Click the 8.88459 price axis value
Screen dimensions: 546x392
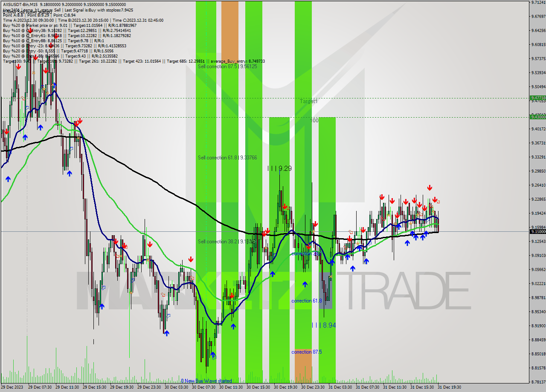tap(538, 340)
